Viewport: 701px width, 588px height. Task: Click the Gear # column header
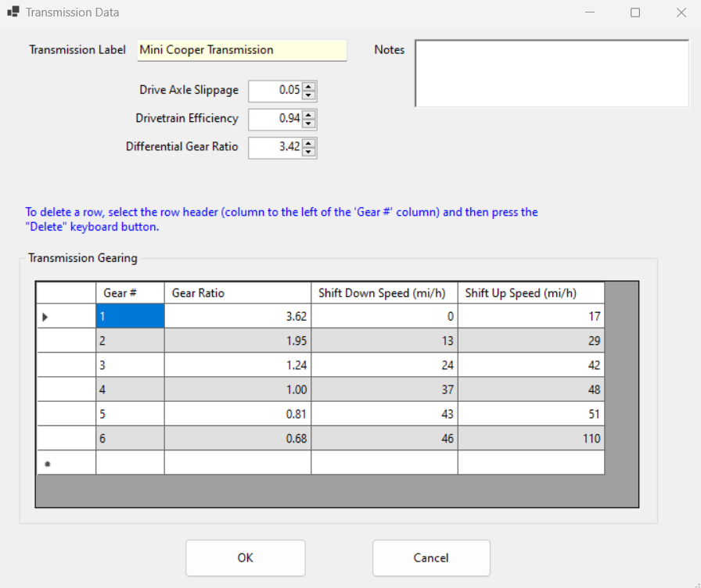point(130,293)
